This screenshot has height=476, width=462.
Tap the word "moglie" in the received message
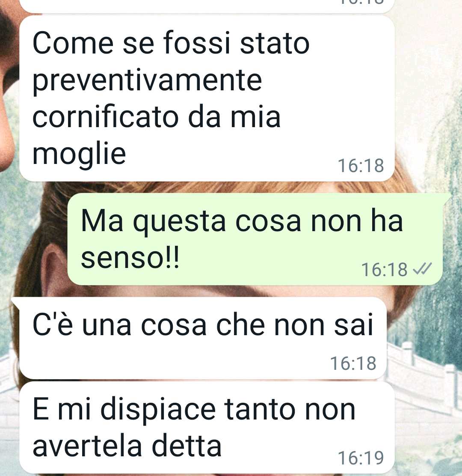point(79,154)
